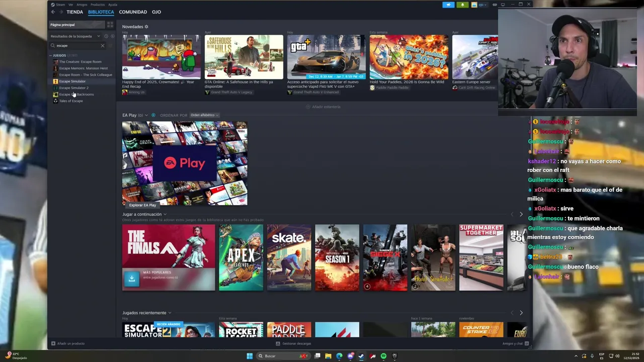Open the GTA+ supercoche news card
Image resolution: width=644 pixels, height=362 pixels.
(326, 57)
